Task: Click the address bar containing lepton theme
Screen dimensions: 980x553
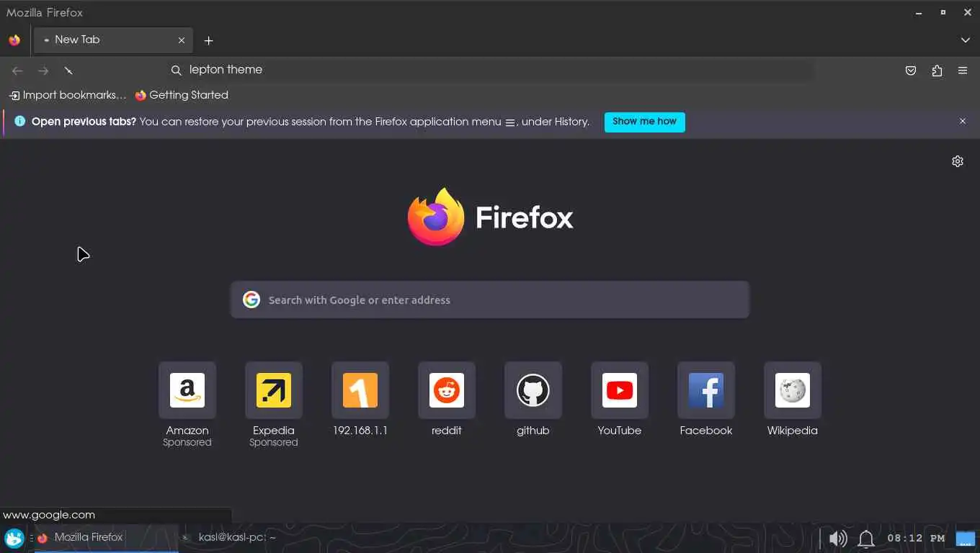Action: coord(490,70)
